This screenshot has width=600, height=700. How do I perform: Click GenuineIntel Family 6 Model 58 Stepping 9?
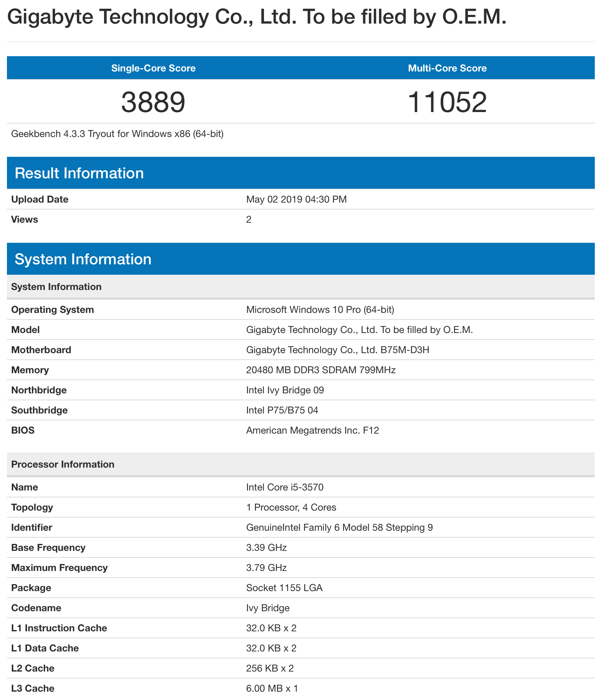pyautogui.click(x=340, y=528)
